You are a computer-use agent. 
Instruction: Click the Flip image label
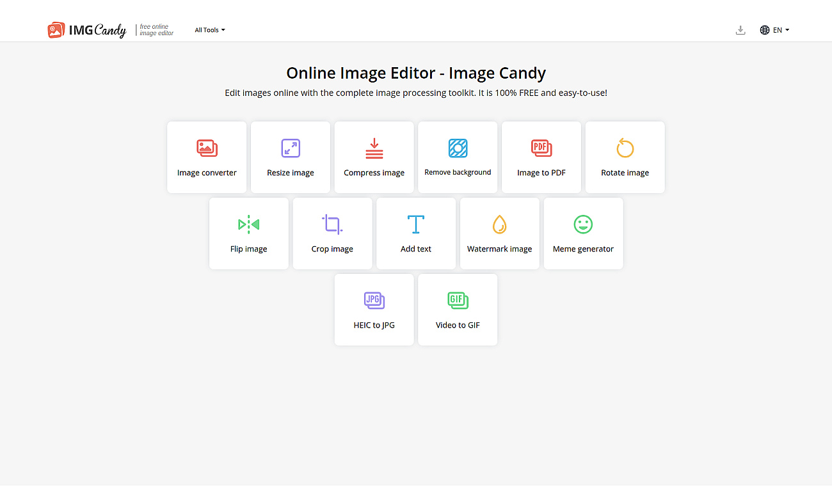point(248,249)
